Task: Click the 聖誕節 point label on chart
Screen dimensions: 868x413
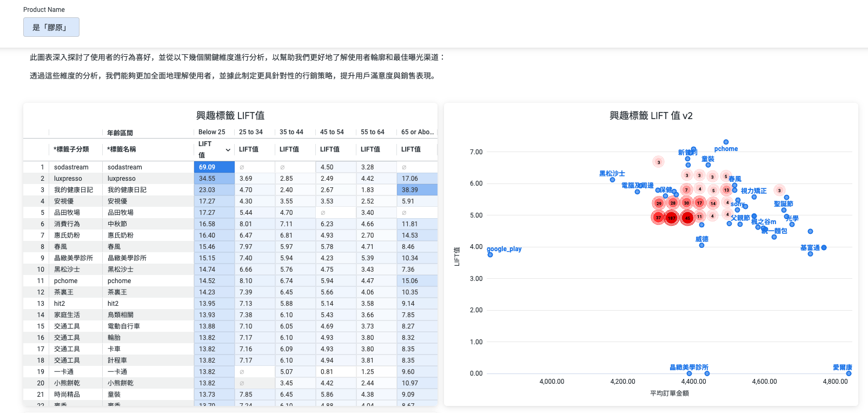Action: tap(783, 204)
